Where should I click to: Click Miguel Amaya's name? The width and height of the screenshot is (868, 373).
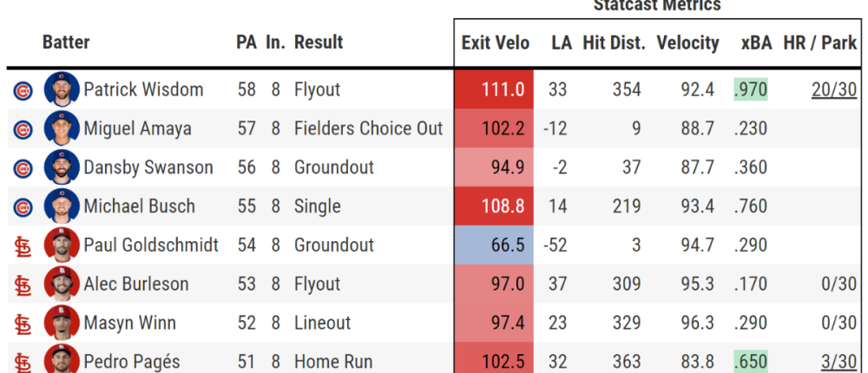137,129
